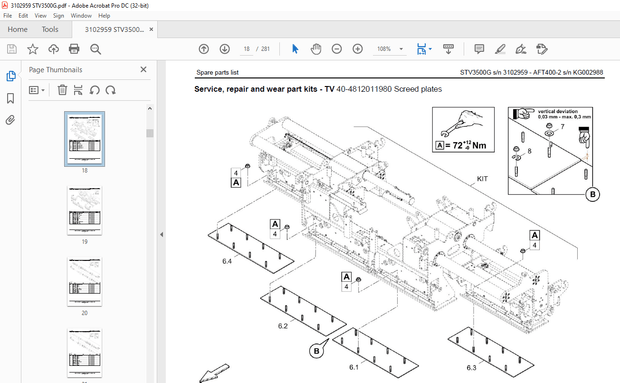Select the page 19 thumbnail
The image size is (620, 383).
pos(85,211)
